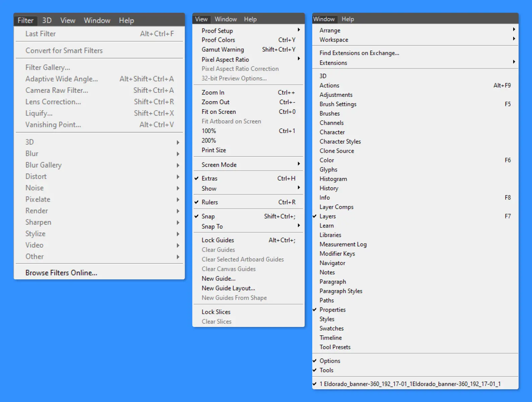This screenshot has width=532, height=402.
Task: Open Help menu in the right panel
Action: click(348, 19)
